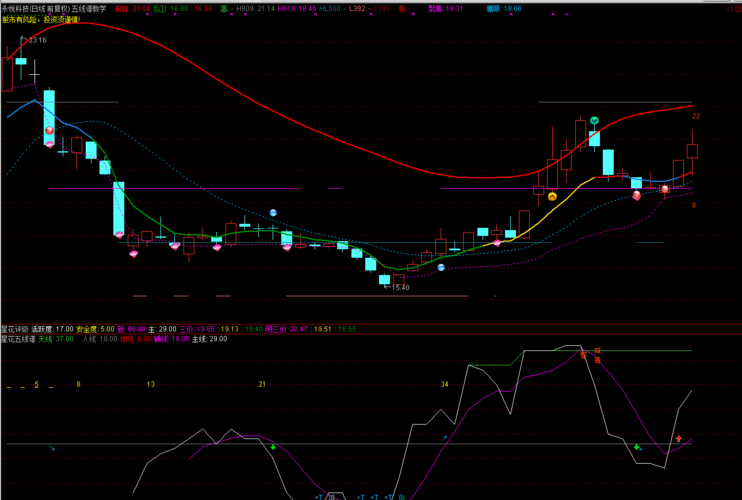The width and height of the screenshot is (742, 500).
Task: Click the yellow 21 time marker
Action: 262,384
